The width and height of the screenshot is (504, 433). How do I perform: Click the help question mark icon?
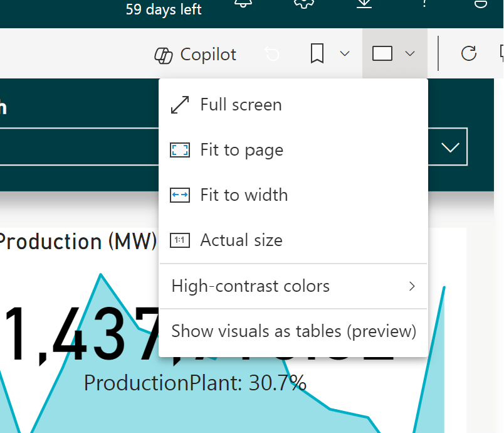pyautogui.click(x=425, y=3)
